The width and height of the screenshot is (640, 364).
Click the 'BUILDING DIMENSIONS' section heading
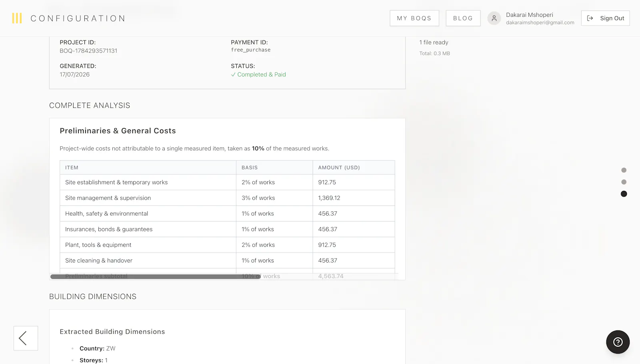coord(93,296)
